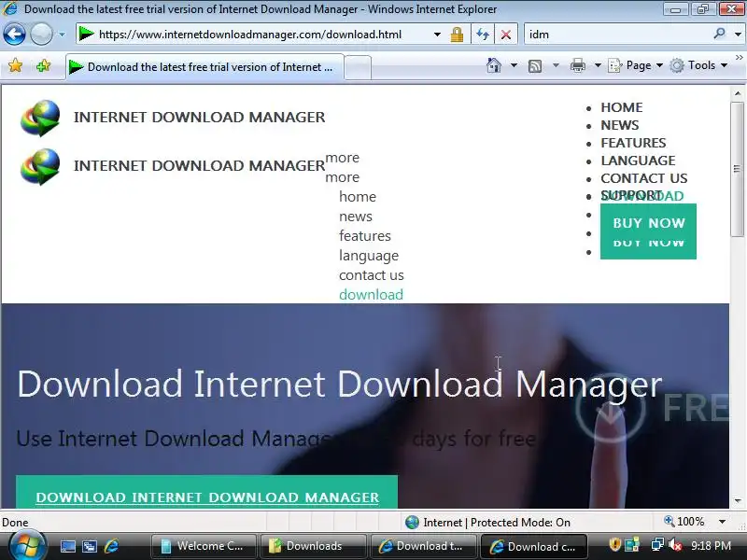Click the top IDM globe logo
The image size is (747, 560).
tap(40, 118)
